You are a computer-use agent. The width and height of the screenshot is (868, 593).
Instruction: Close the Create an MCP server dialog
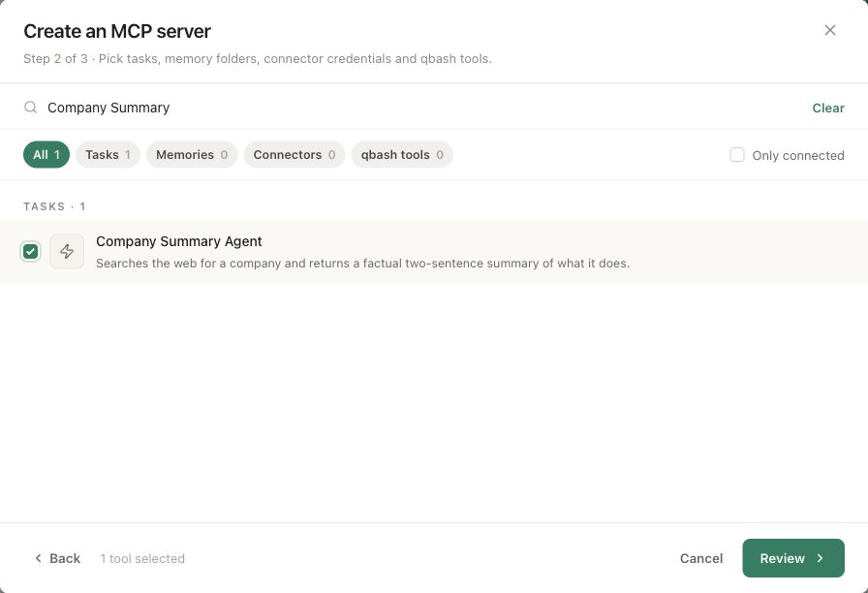point(829,30)
